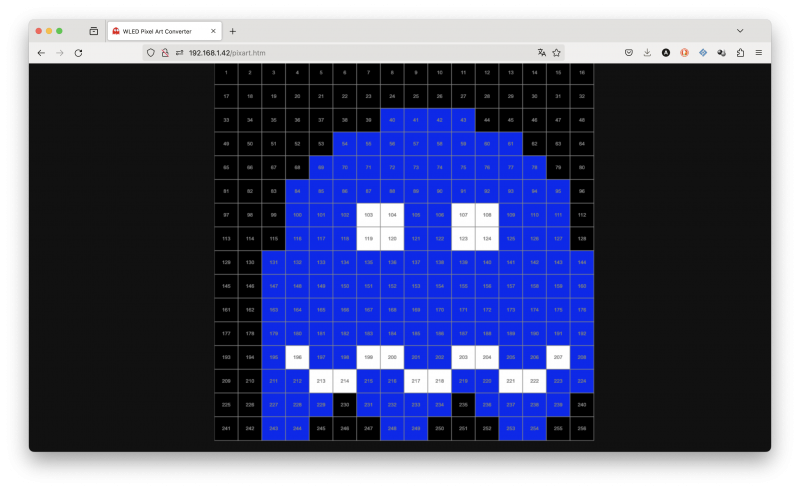The image size is (800, 490).
Task: Translate this page with the translate icon
Action: [542, 53]
